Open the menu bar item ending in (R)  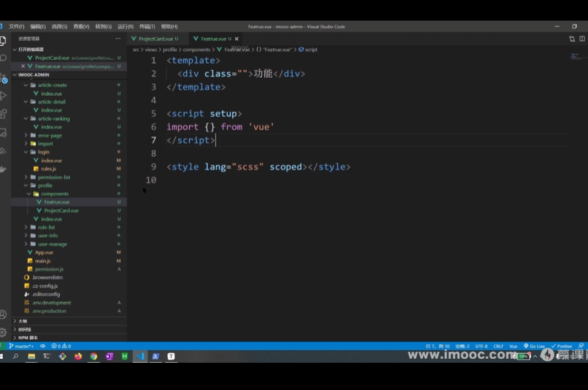(125, 27)
